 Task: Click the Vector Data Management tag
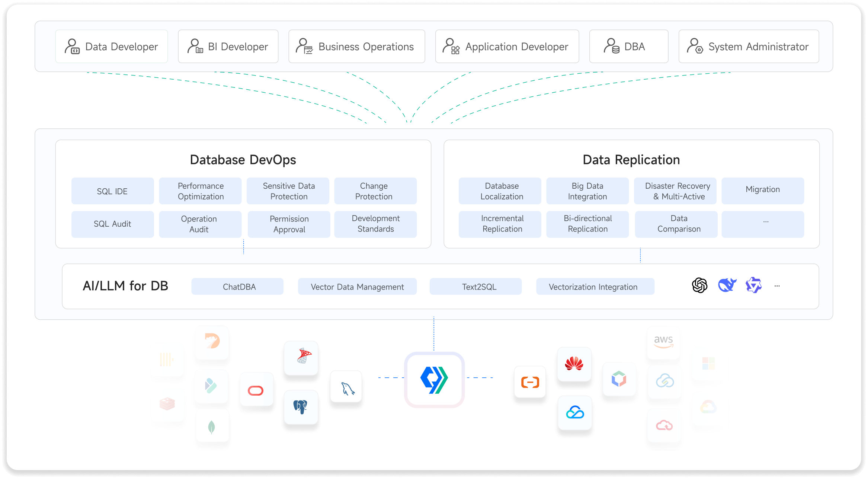tap(357, 287)
